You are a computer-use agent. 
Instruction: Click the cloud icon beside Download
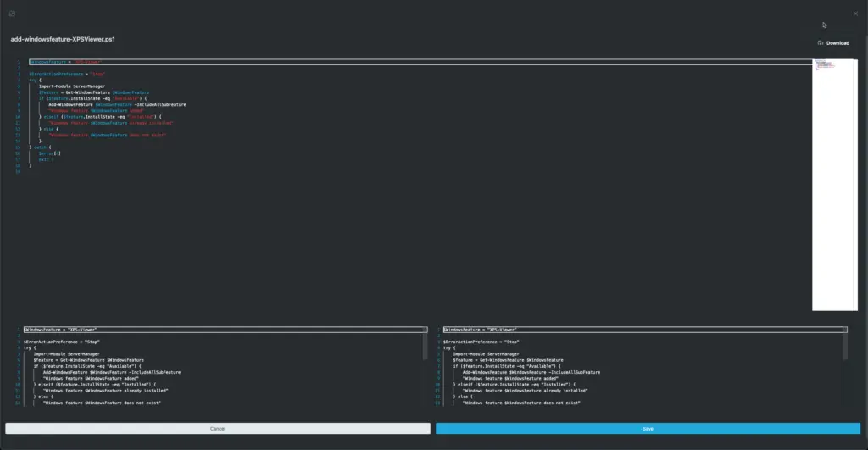[x=821, y=42]
